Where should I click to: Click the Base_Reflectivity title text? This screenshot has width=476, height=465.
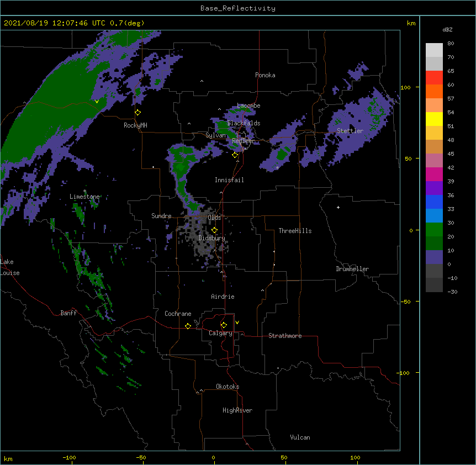coord(238,8)
